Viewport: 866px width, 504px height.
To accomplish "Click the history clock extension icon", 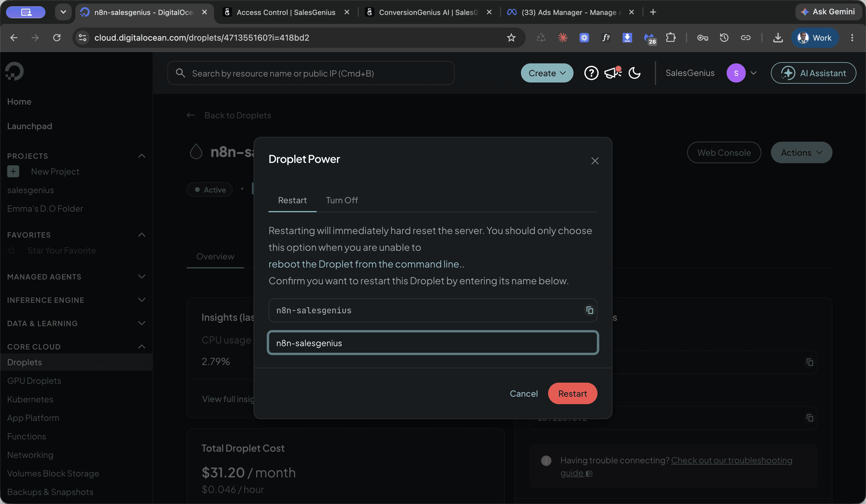I will tap(724, 37).
